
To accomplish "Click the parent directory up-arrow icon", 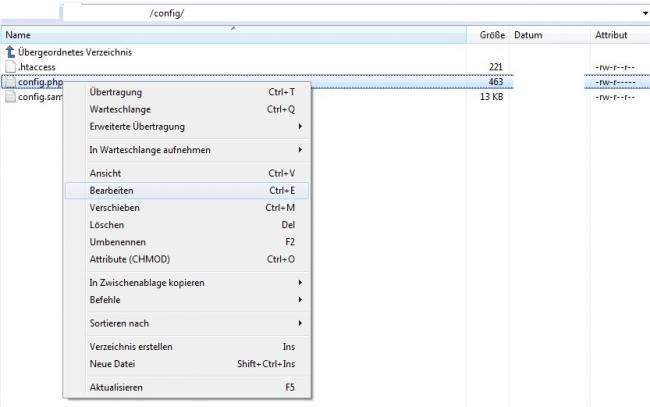I will coord(10,52).
